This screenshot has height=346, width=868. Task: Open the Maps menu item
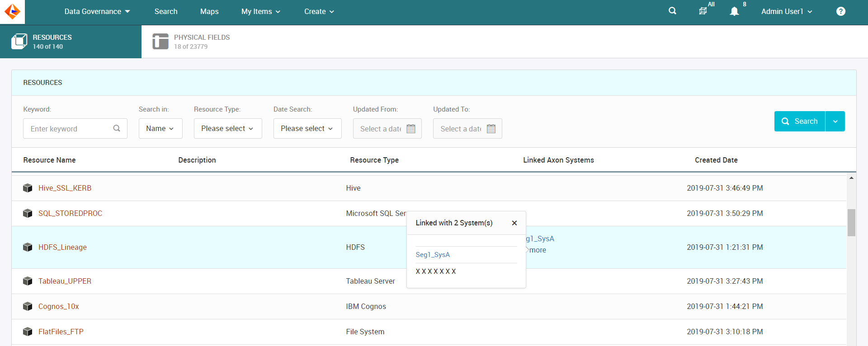pyautogui.click(x=209, y=11)
